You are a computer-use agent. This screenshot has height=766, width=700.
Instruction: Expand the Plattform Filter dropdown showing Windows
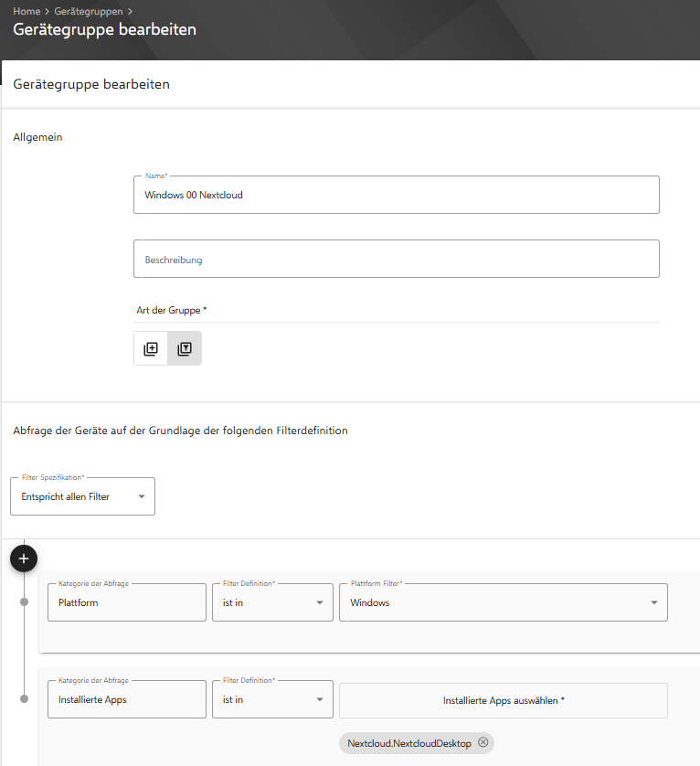coord(503,602)
